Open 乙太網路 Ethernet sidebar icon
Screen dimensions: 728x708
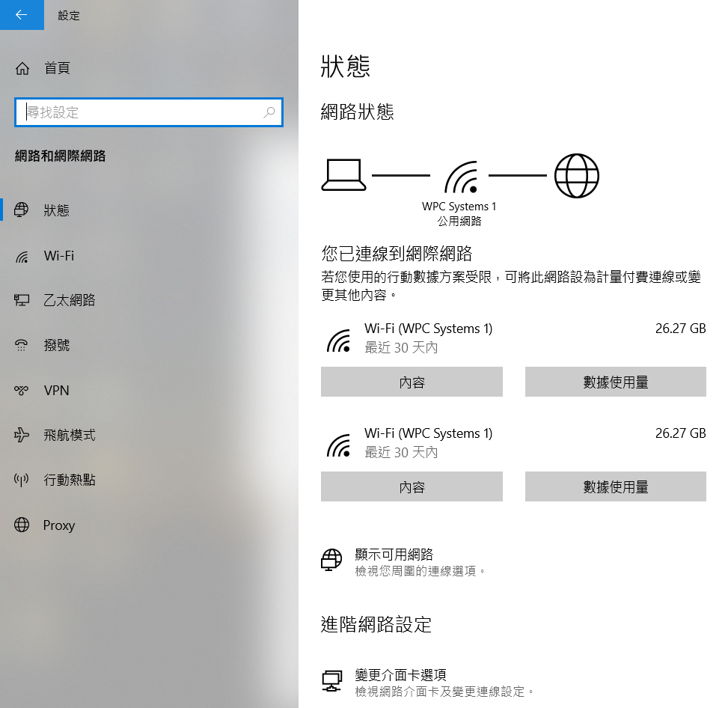coord(22,301)
